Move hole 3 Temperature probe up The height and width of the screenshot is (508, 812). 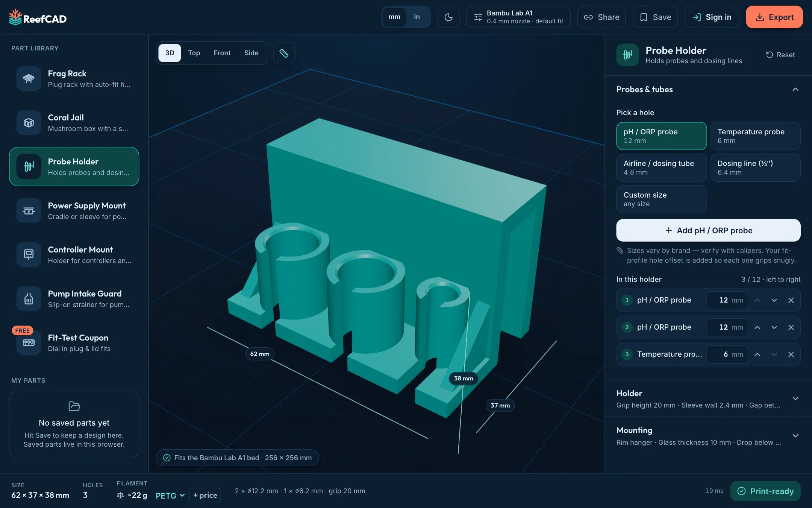(x=757, y=354)
